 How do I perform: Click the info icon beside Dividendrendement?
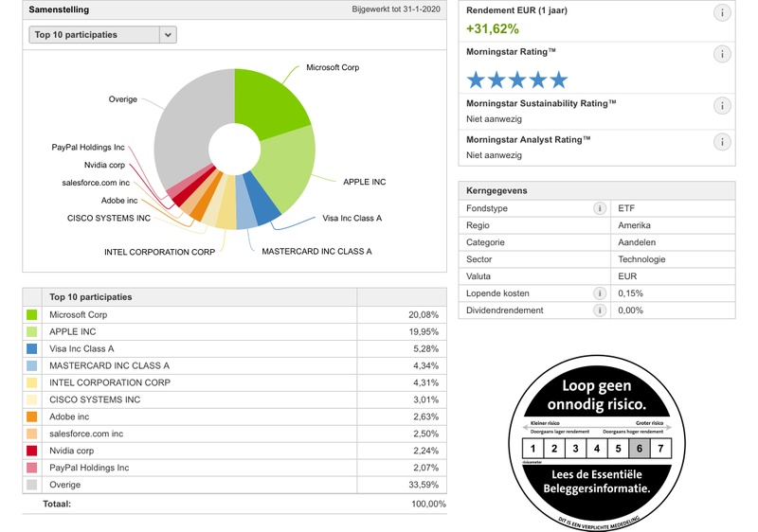(x=600, y=310)
